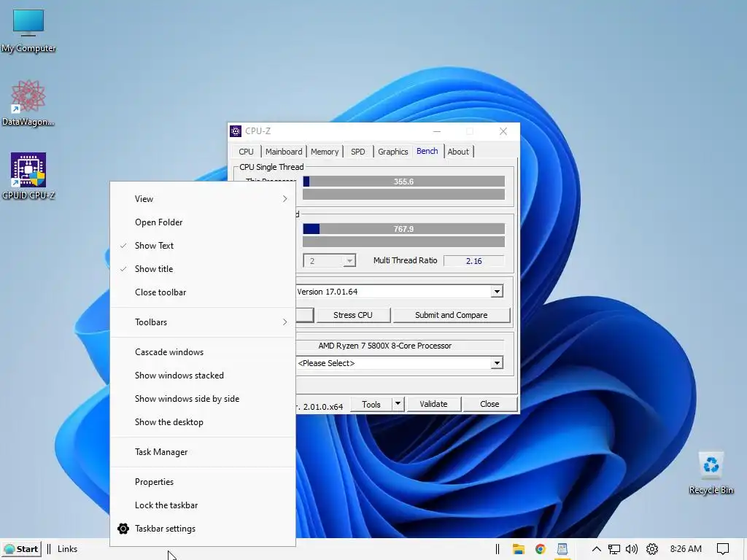Open the benchmark Version 17.01.64 dropdown
Screen dimensions: 747x560
496,292
